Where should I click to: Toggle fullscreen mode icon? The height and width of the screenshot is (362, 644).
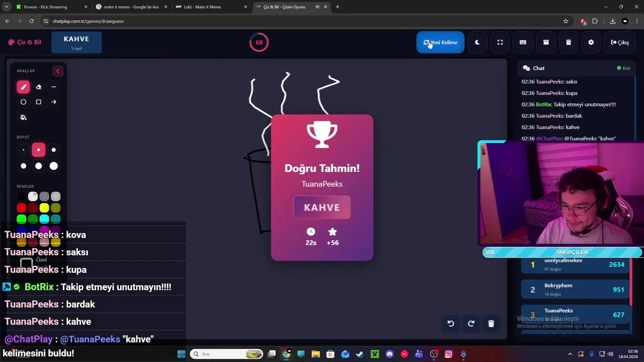500,42
